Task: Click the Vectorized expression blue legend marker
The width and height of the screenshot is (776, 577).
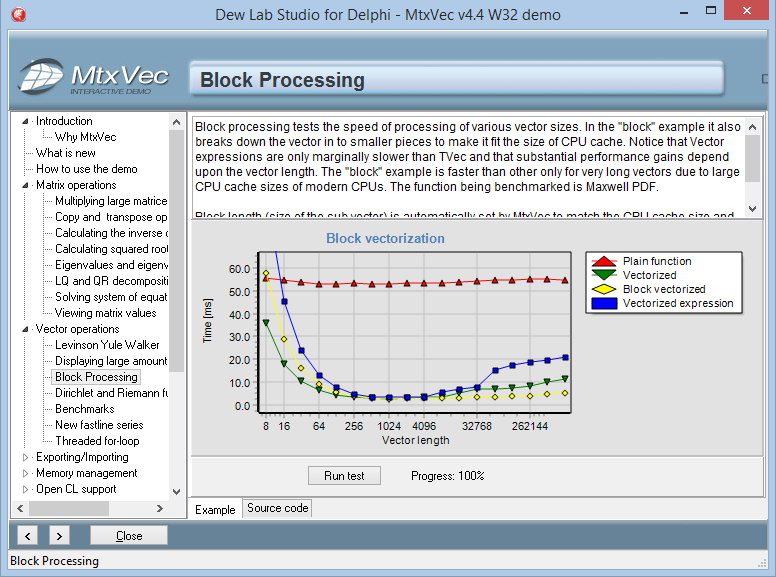Action: click(604, 303)
